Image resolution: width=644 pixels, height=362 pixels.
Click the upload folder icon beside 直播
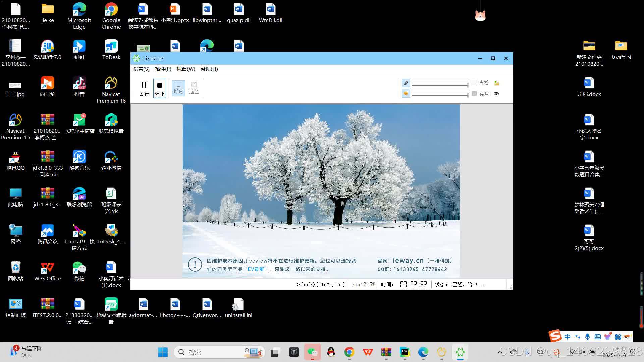pos(497,83)
